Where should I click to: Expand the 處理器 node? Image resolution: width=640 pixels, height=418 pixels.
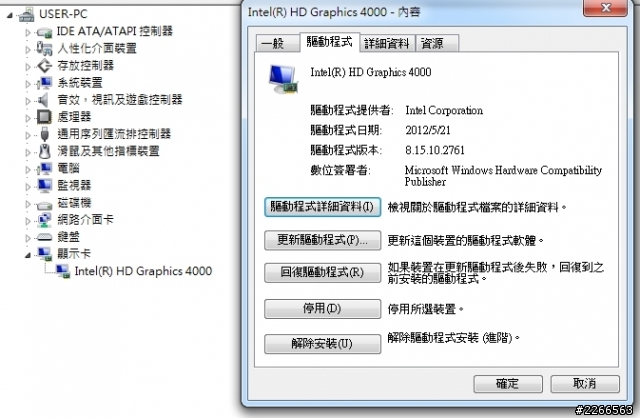point(28,118)
